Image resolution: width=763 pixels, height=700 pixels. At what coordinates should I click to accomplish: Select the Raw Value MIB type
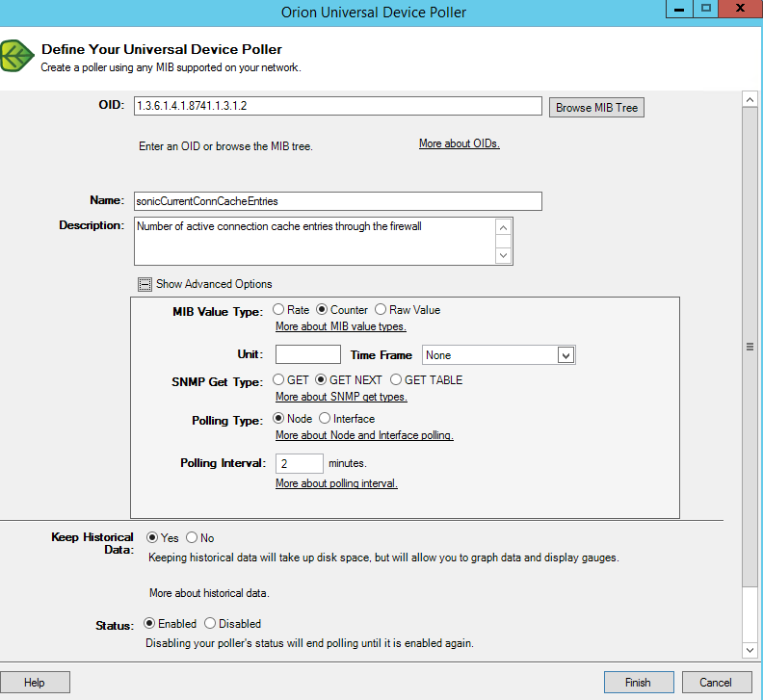click(x=381, y=309)
